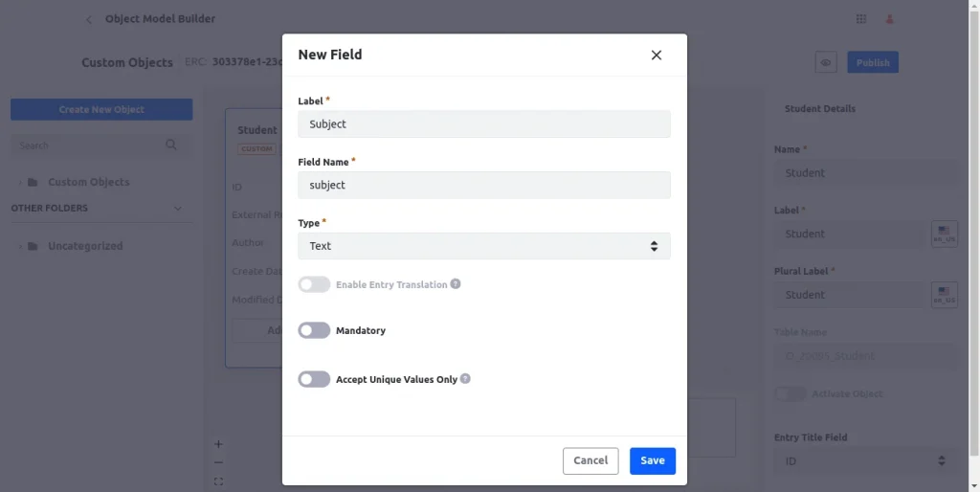Click the Custom Objects folder icon

[x=33, y=182]
